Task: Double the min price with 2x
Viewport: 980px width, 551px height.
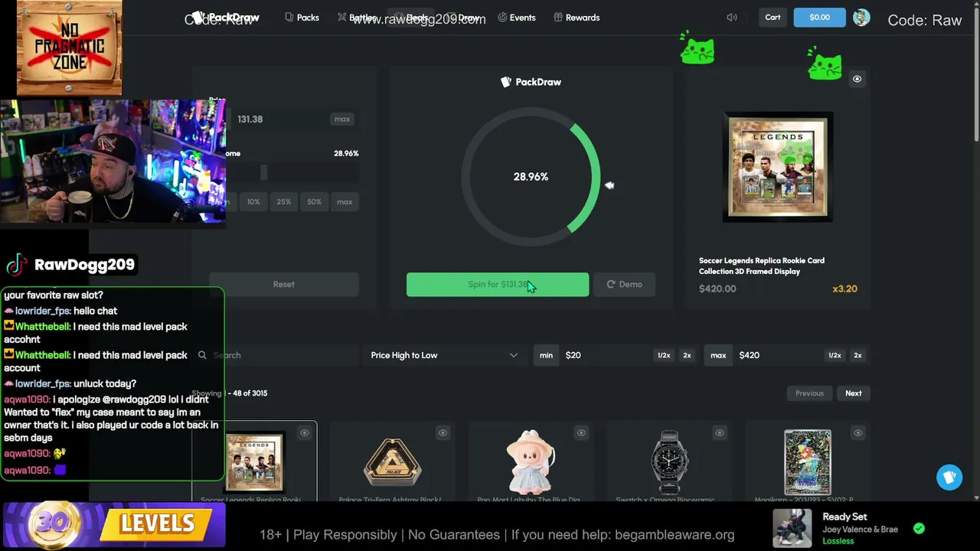Action: tap(687, 355)
